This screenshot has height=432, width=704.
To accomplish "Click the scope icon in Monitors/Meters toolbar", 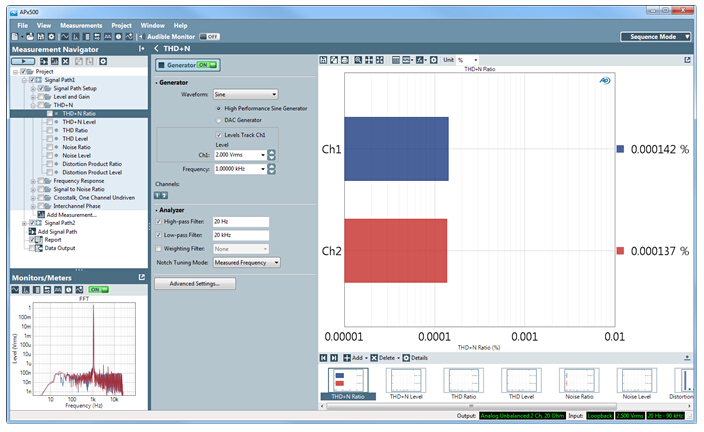I will pos(15,290).
